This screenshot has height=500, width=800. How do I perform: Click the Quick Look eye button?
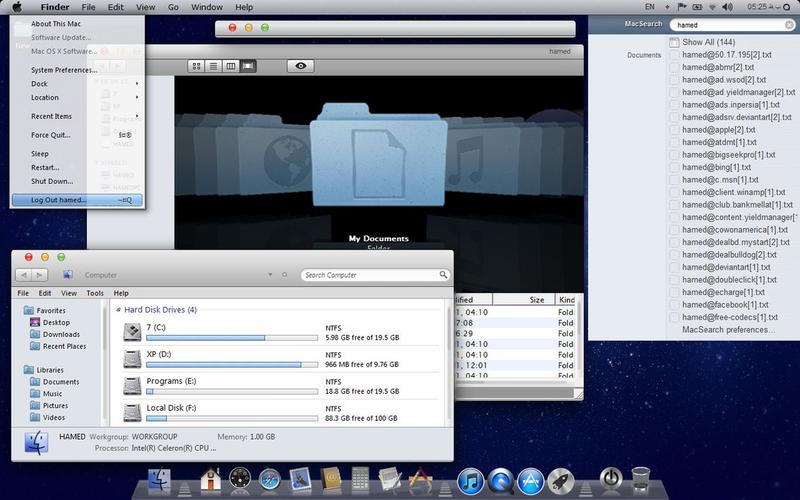point(301,66)
